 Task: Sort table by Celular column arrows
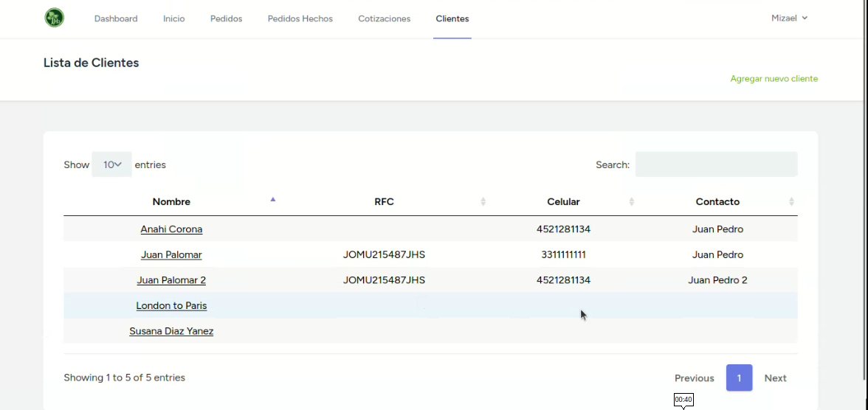click(x=631, y=202)
